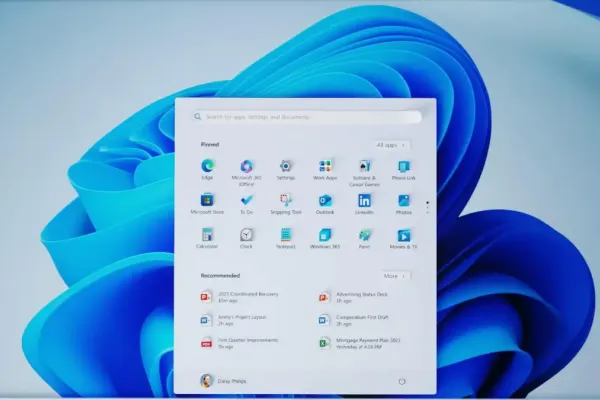This screenshot has height=400, width=600.
Task: Launch Microsoft 365 (Office) app
Action: (x=246, y=173)
